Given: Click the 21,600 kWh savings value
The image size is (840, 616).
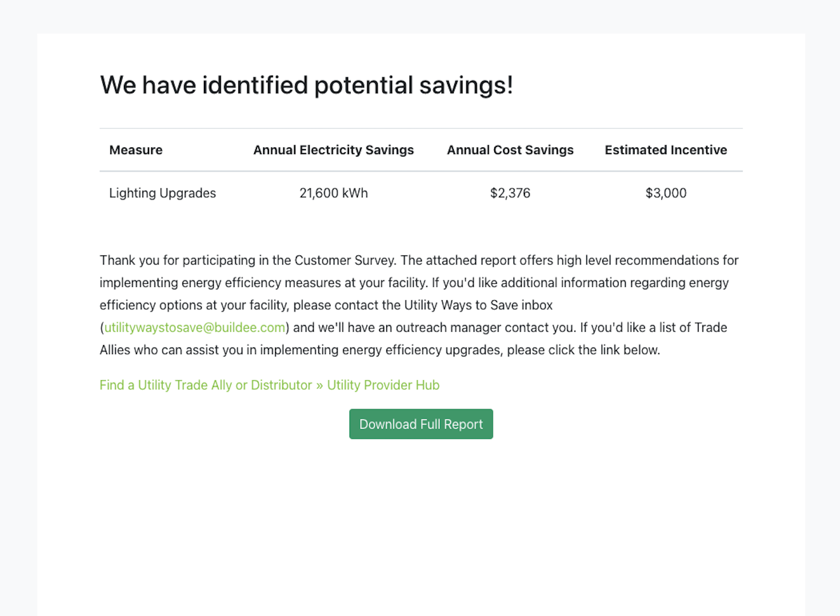Looking at the screenshot, I should pos(333,193).
